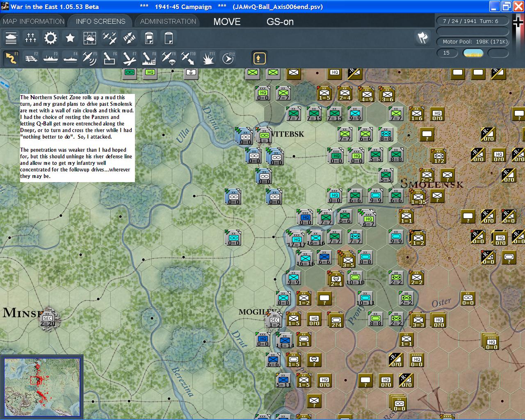The image size is (525, 420).
Task: Select the SEC 1=2 unit at Mogilev
Action: (274, 320)
